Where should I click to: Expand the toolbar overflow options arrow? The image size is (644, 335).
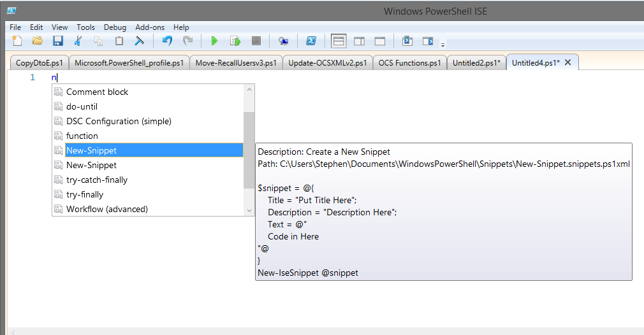coord(443,45)
